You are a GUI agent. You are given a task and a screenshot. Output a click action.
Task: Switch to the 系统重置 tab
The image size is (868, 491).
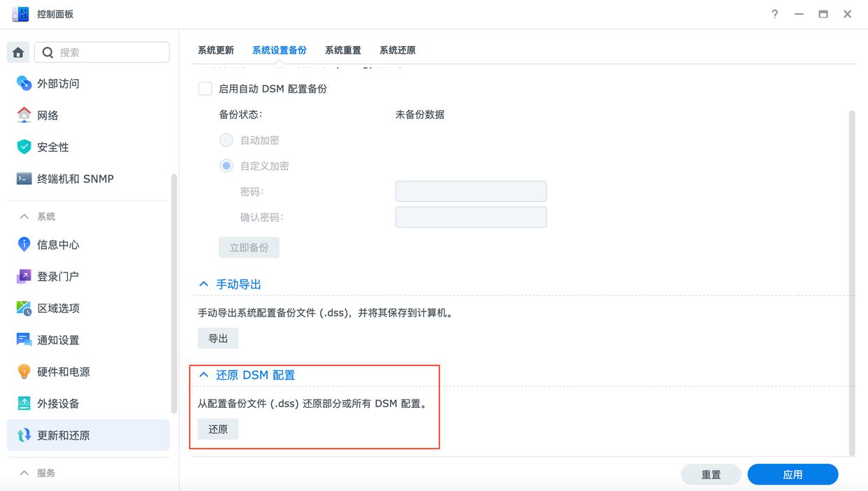click(343, 50)
